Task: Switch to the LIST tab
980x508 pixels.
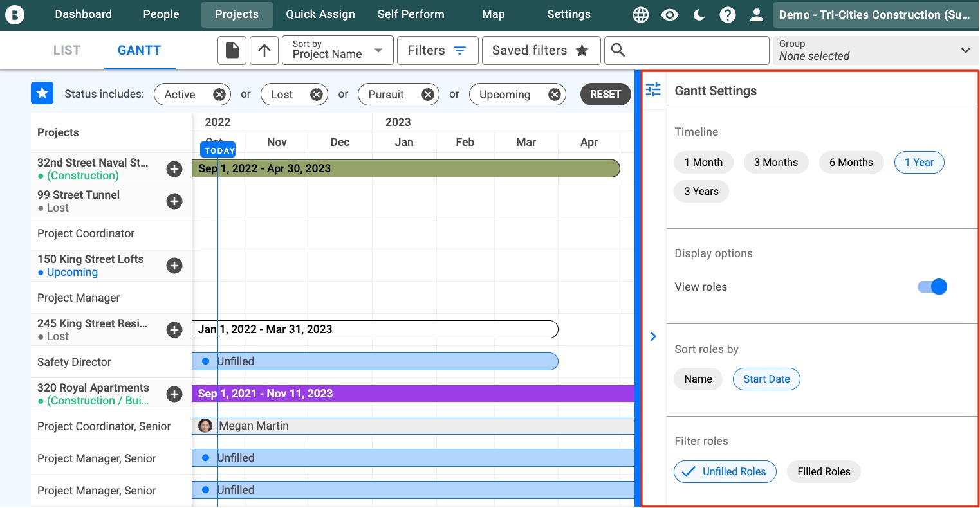Action: (x=67, y=50)
